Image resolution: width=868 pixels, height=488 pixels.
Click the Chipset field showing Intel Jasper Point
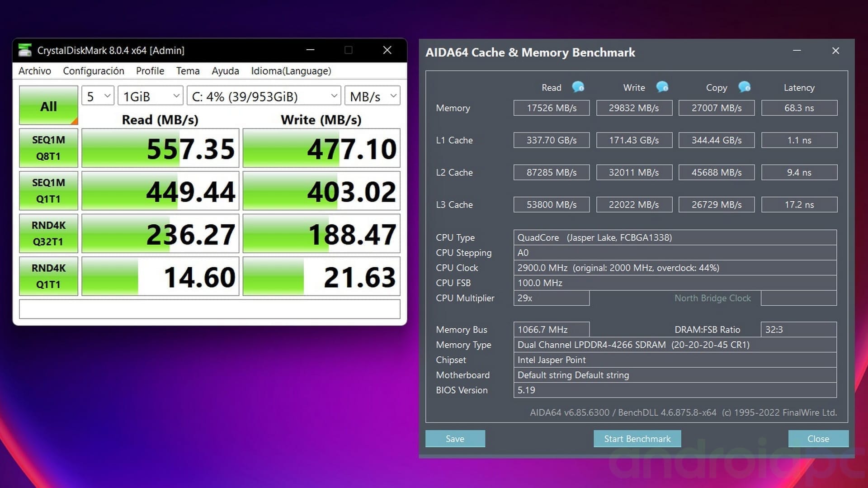click(675, 360)
